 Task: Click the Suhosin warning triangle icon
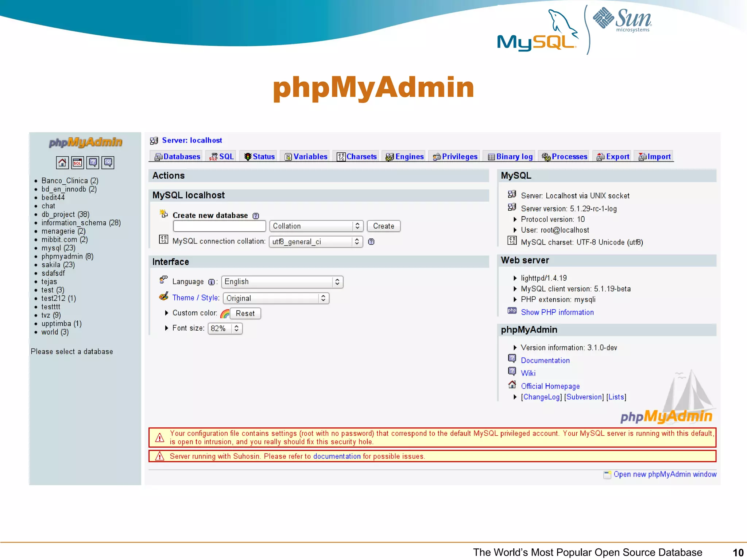[160, 456]
